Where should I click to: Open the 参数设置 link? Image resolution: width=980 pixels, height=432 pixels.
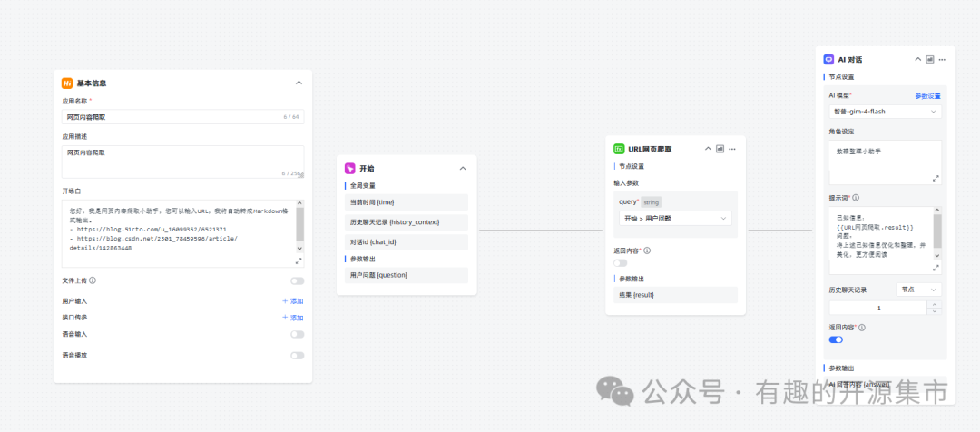(928, 96)
